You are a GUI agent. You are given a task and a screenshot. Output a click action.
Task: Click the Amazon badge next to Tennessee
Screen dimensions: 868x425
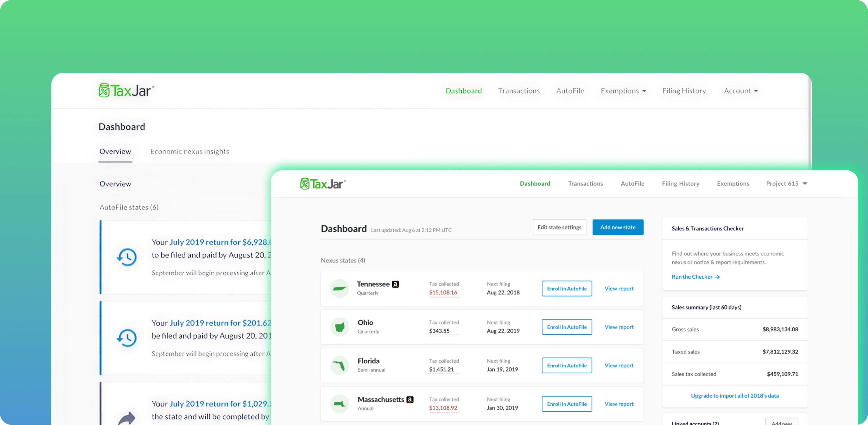[396, 284]
